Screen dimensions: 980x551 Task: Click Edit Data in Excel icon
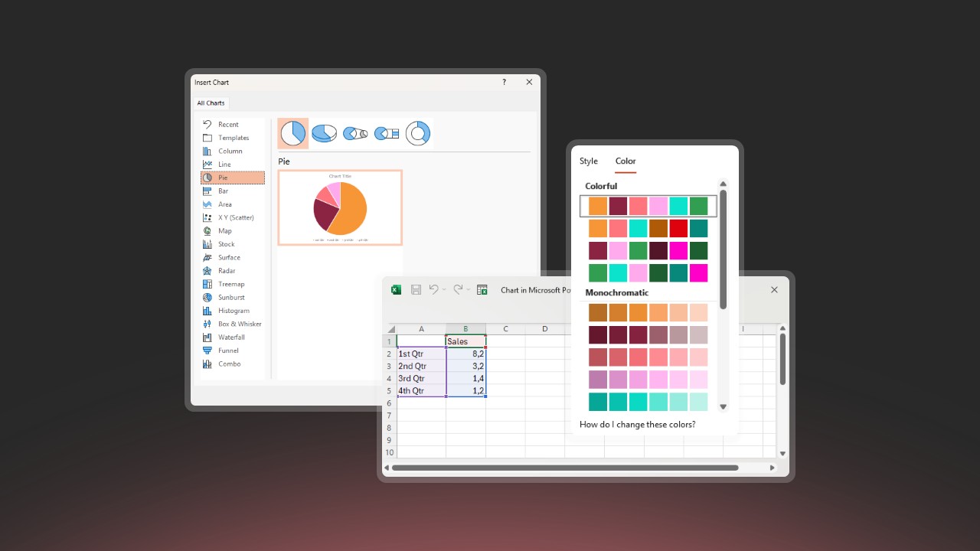pos(482,290)
